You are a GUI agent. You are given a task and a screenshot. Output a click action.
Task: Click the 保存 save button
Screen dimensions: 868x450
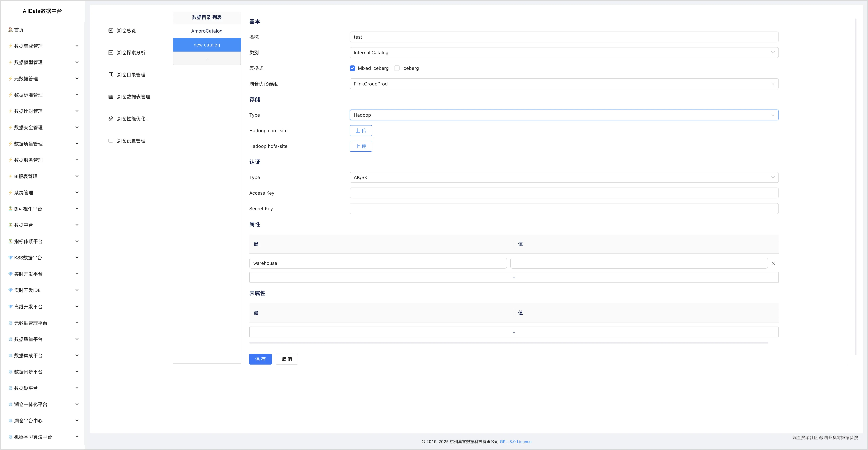pyautogui.click(x=260, y=359)
